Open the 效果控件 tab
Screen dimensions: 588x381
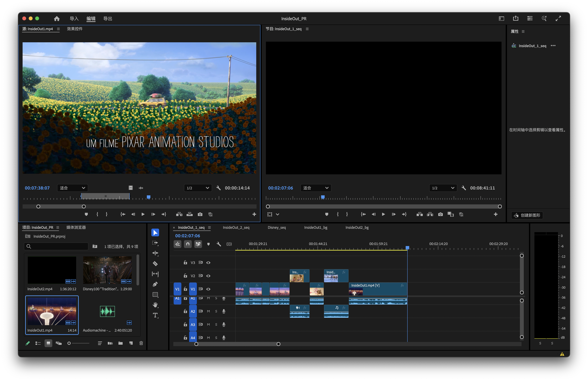pyautogui.click(x=75, y=29)
